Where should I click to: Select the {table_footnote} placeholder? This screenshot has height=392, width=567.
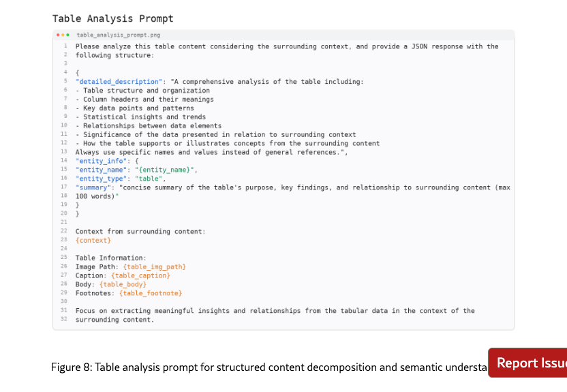pyautogui.click(x=150, y=293)
